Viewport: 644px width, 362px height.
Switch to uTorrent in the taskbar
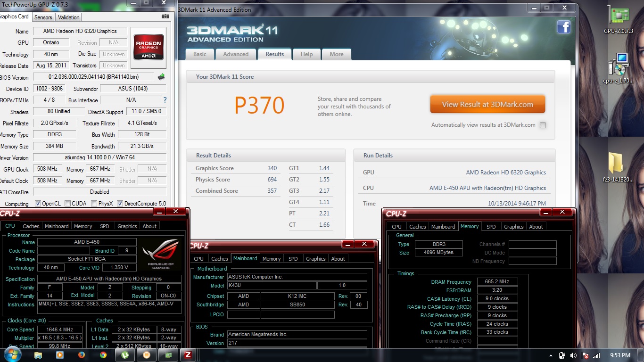125,355
